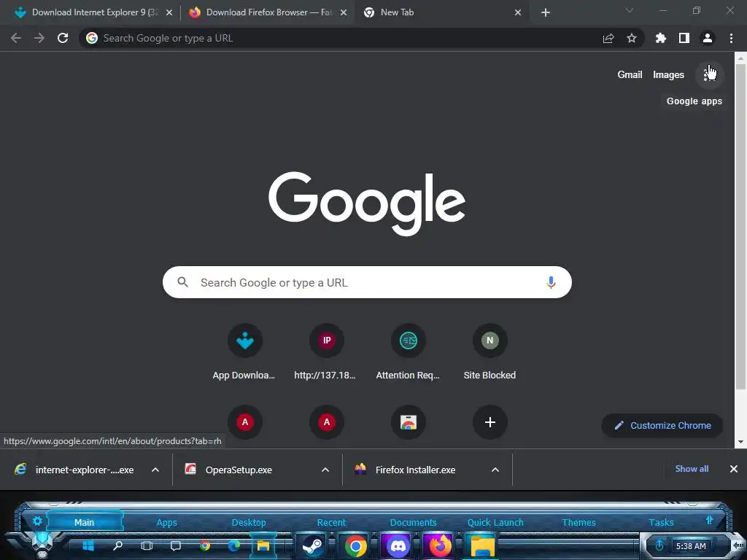Launch Firefox from the dock

(441, 545)
